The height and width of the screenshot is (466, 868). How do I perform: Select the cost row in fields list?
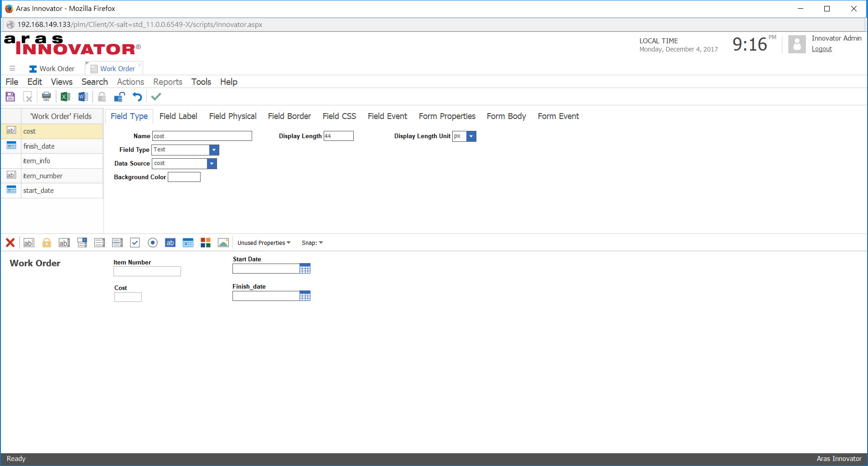point(52,131)
